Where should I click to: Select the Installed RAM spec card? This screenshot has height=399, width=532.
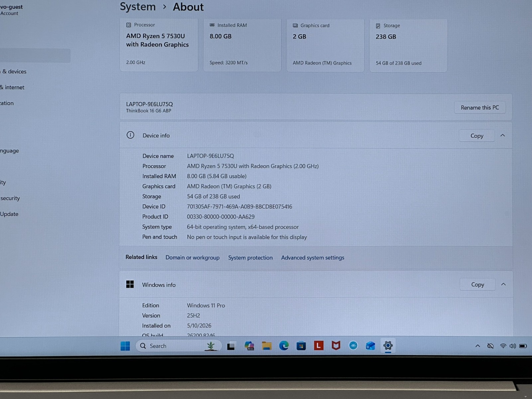(242, 45)
